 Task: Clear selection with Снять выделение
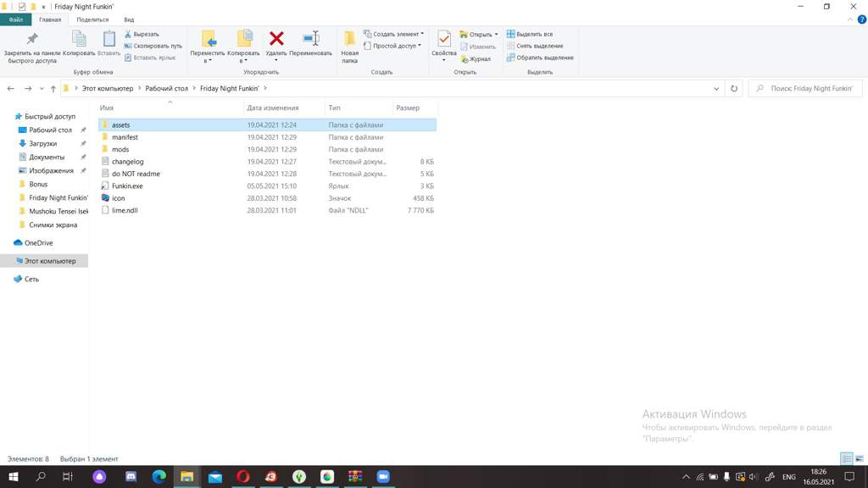(x=535, y=46)
